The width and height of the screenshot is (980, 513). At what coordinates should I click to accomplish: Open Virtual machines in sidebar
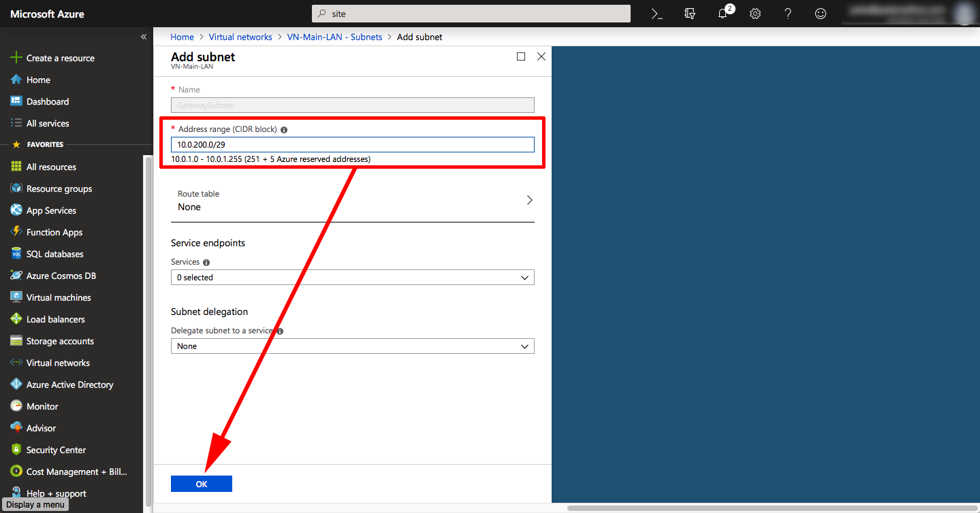pyautogui.click(x=59, y=297)
